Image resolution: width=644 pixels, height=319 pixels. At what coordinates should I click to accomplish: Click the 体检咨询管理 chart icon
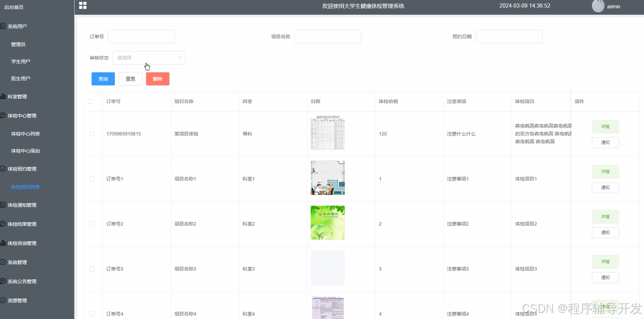click(x=3, y=243)
